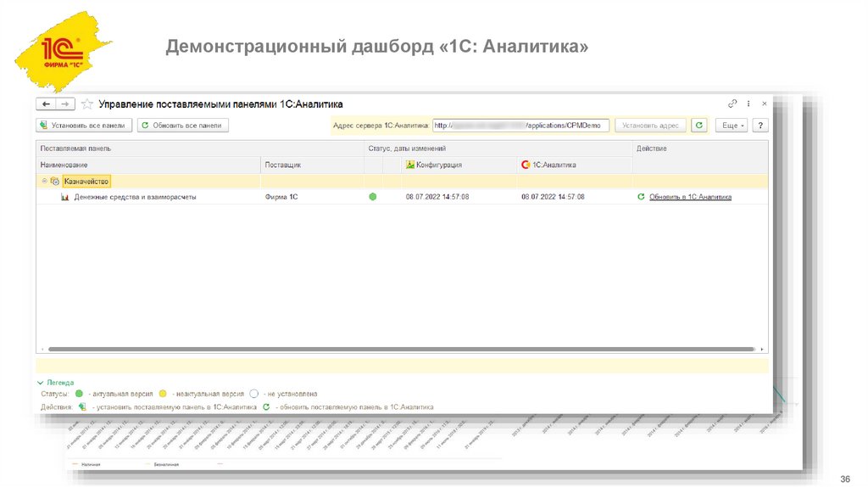Add form to favorites with star icon
This screenshot has height=487, width=868.
pos(87,104)
